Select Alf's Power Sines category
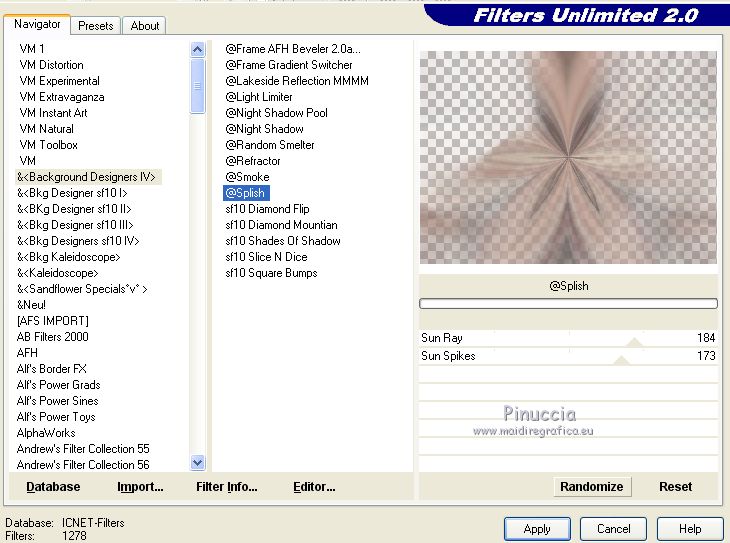This screenshot has height=543, width=730. click(x=58, y=401)
